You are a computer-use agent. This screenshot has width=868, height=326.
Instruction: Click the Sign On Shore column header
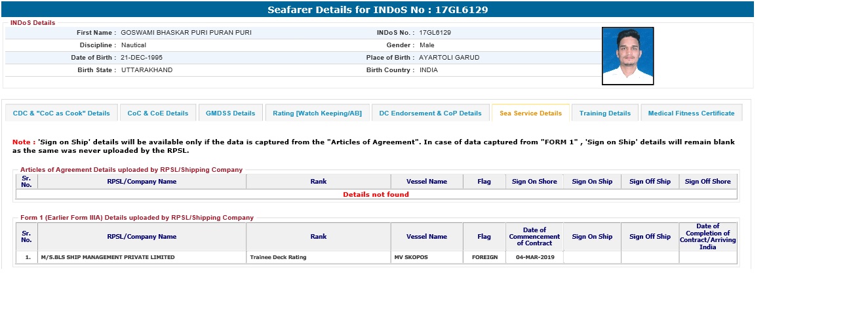tap(534, 182)
